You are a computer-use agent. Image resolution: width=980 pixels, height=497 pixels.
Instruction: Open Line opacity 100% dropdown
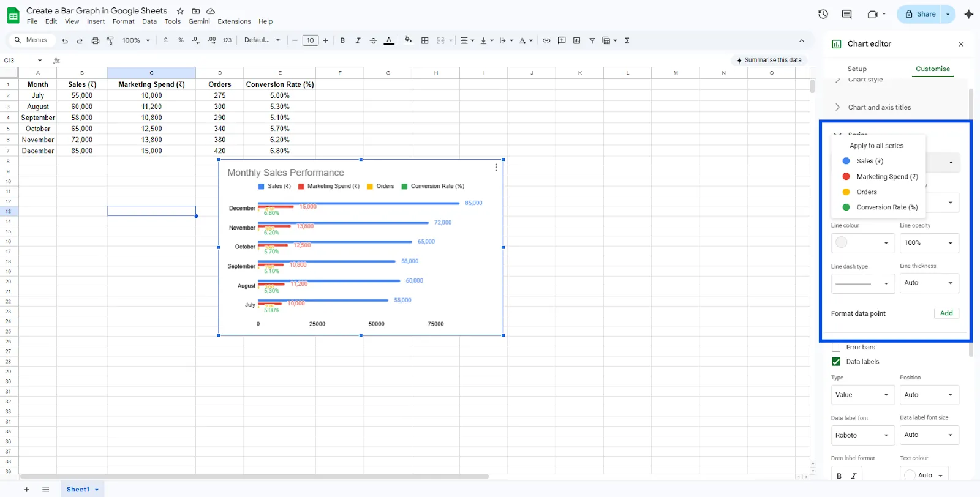[929, 243]
